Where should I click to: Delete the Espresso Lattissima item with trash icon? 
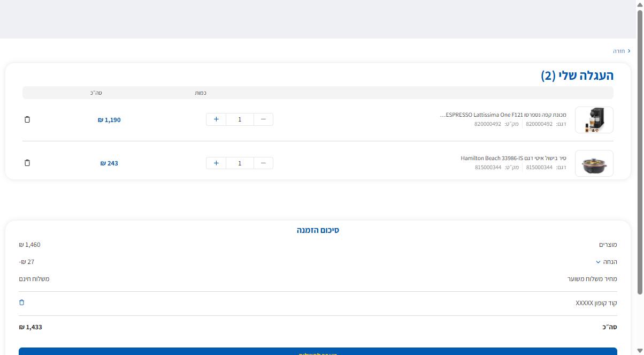point(27,119)
